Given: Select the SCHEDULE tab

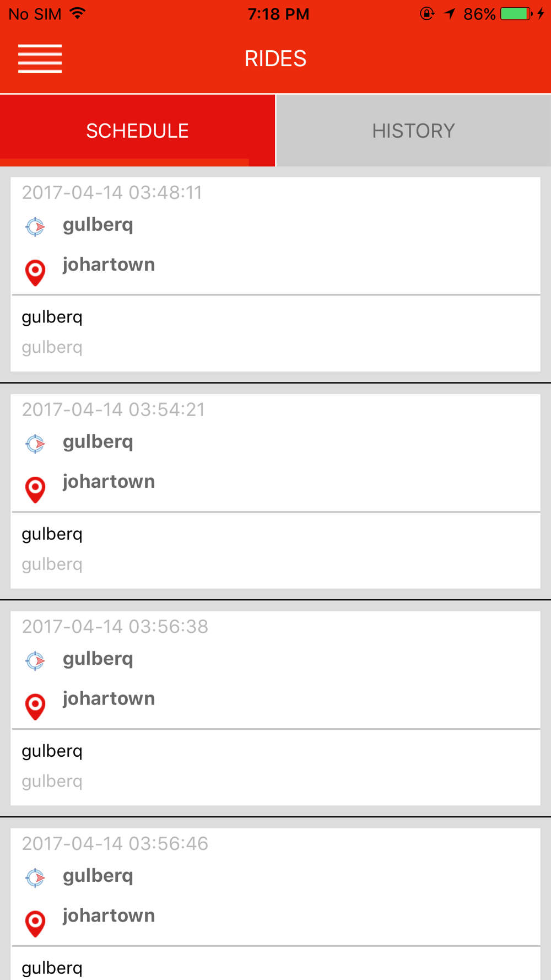Looking at the screenshot, I should coord(137,131).
